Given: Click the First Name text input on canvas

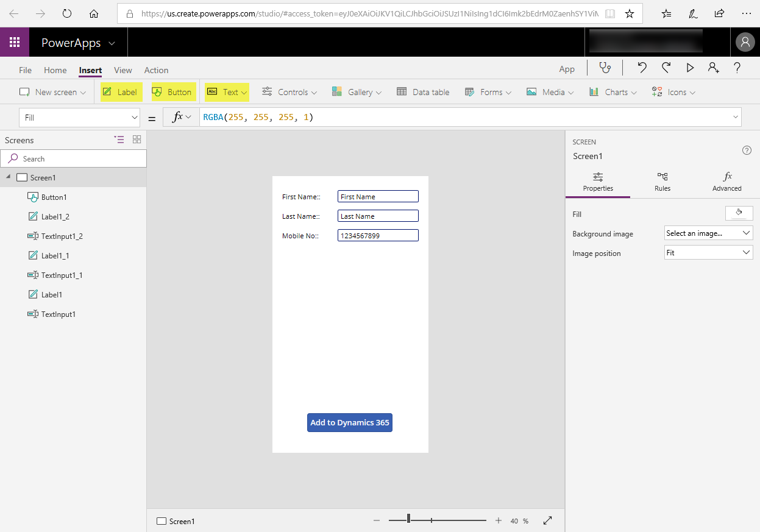Looking at the screenshot, I should pyautogui.click(x=378, y=196).
